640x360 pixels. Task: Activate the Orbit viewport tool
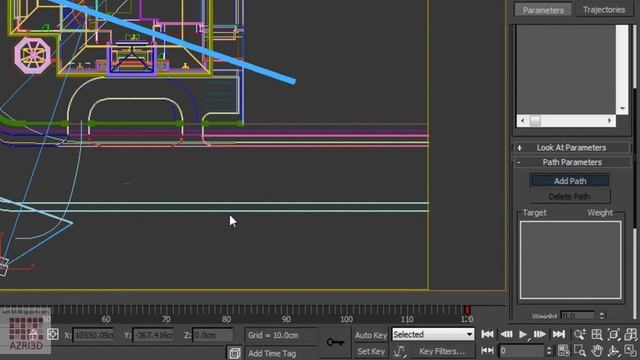(x=614, y=351)
